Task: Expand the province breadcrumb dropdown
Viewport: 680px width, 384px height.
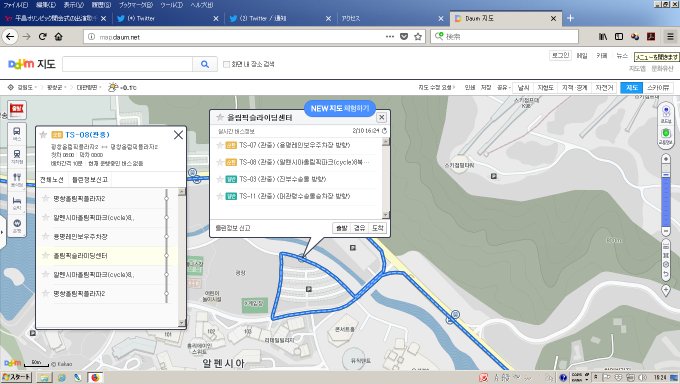Action: coord(36,88)
